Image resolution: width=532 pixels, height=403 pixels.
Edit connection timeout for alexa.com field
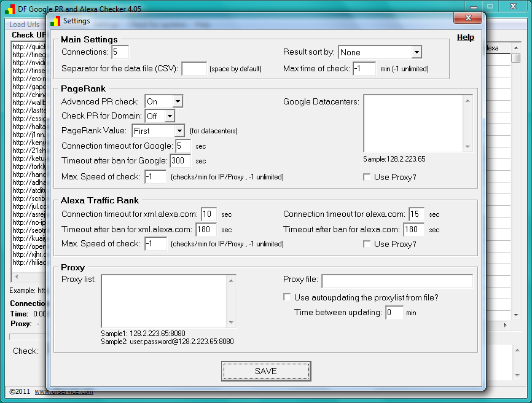click(x=417, y=214)
